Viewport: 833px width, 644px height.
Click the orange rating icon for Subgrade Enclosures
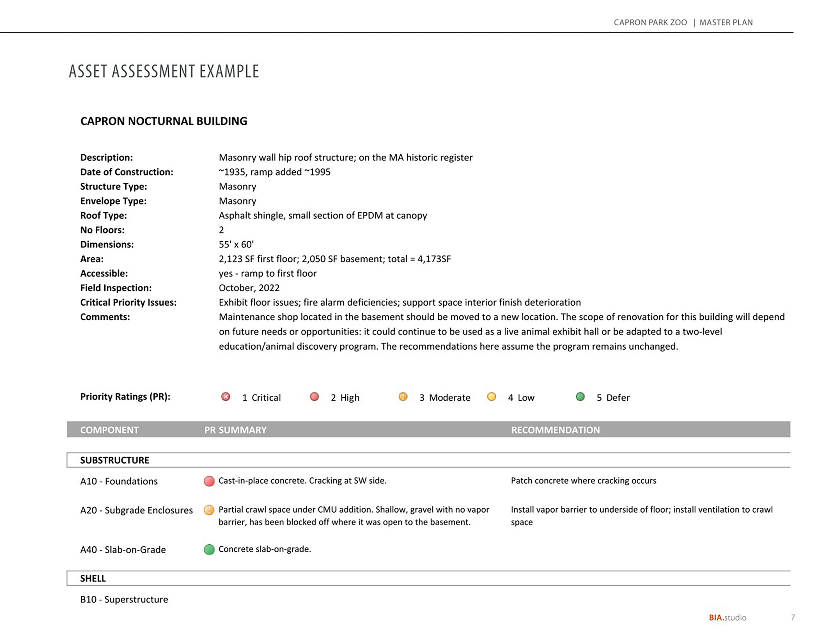click(209, 510)
